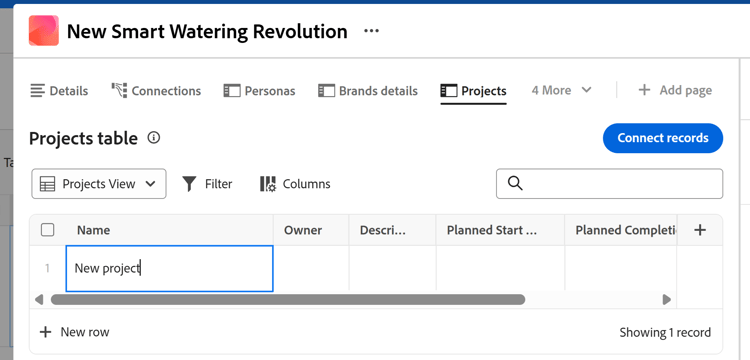Click the empty Owner cell in row 1
The image size is (750, 360).
[x=311, y=268]
